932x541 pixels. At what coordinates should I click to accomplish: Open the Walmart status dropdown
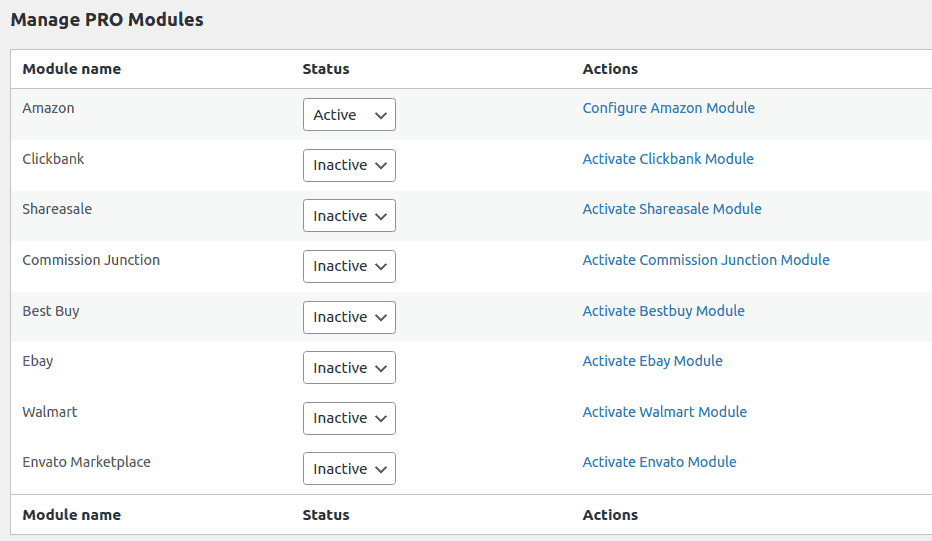tap(349, 418)
